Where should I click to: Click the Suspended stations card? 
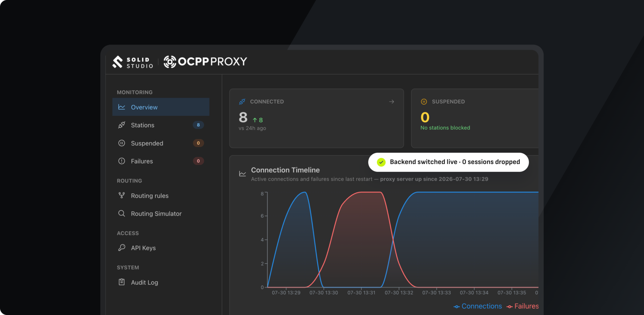(475, 118)
